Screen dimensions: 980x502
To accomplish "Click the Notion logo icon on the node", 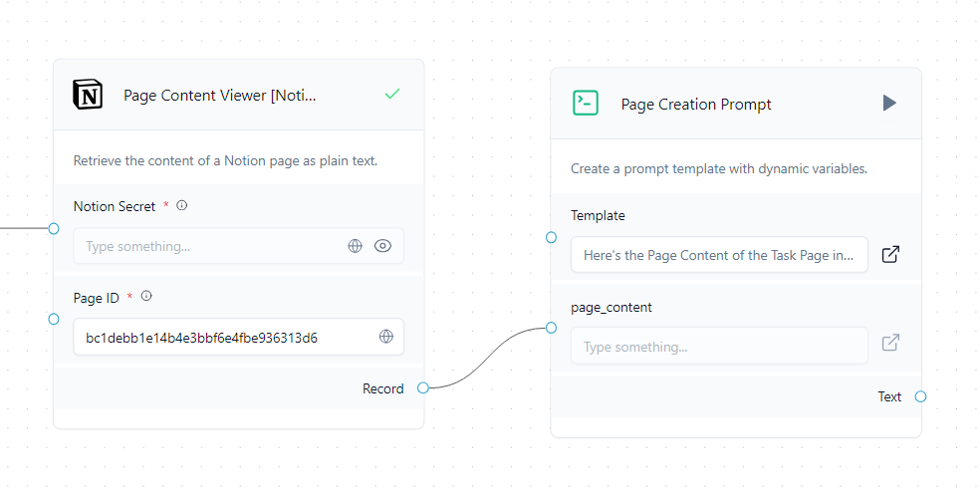I will pyautogui.click(x=88, y=95).
